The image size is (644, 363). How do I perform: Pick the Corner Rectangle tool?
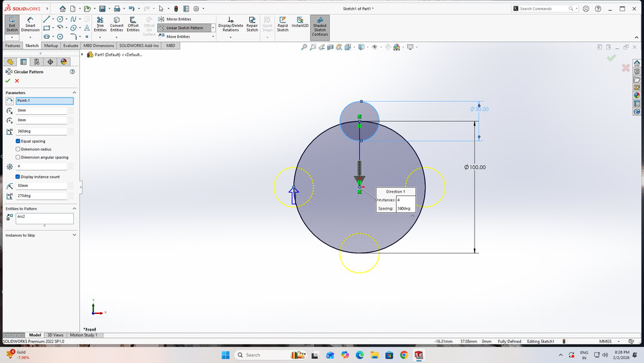(x=46, y=28)
